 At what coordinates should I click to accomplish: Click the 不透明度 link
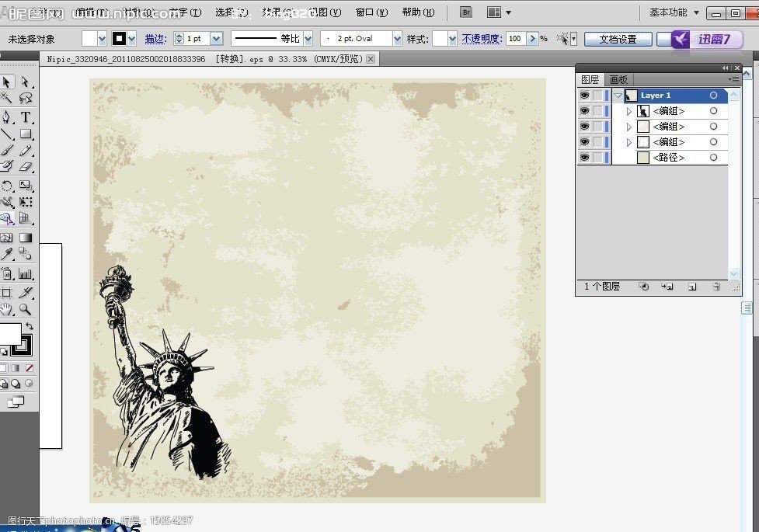point(481,39)
